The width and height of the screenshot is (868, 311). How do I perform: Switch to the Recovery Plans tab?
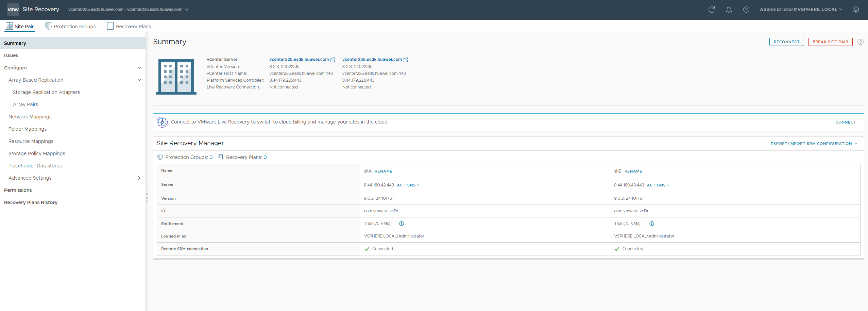click(129, 26)
